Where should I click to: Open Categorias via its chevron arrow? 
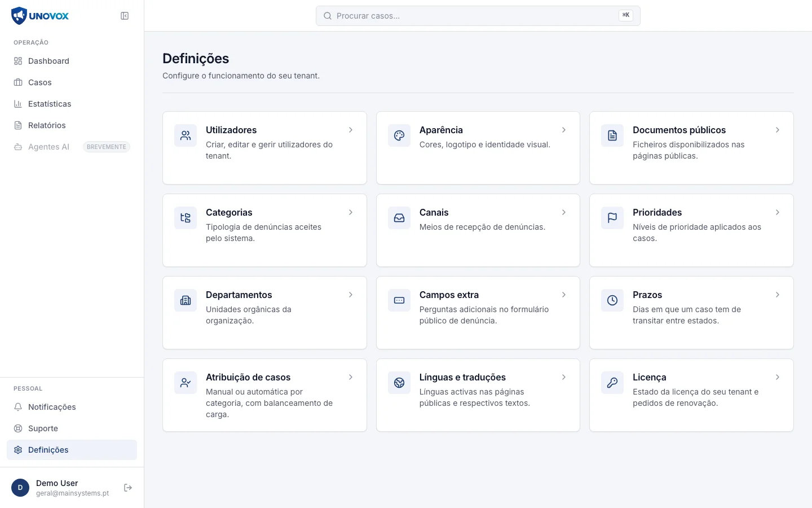click(x=351, y=212)
